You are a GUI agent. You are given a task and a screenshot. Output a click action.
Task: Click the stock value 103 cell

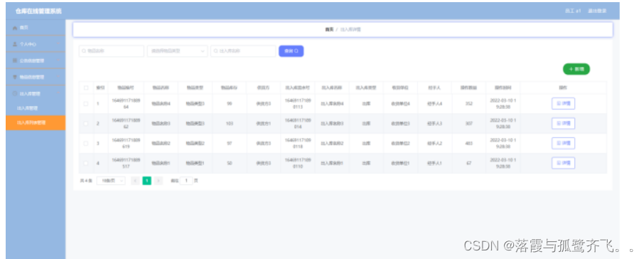[x=229, y=123]
